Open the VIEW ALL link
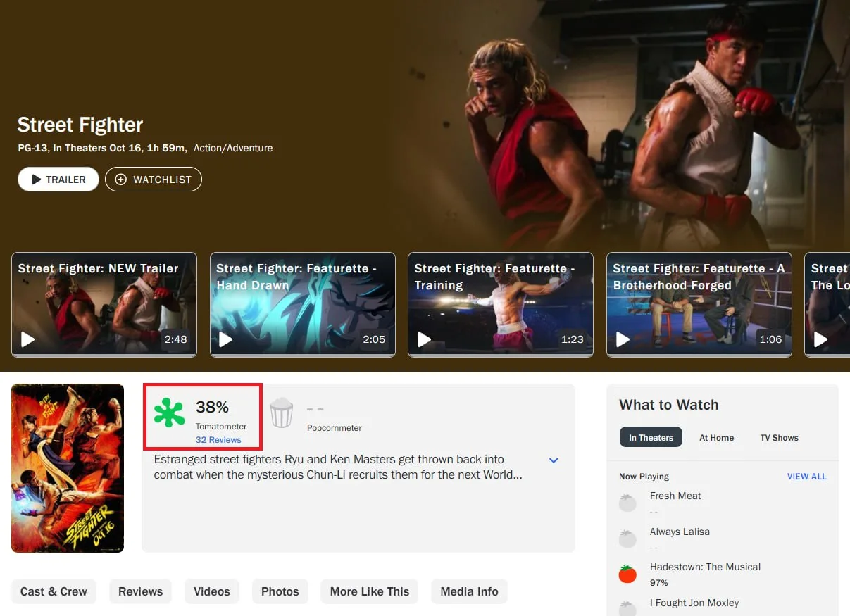 point(806,477)
